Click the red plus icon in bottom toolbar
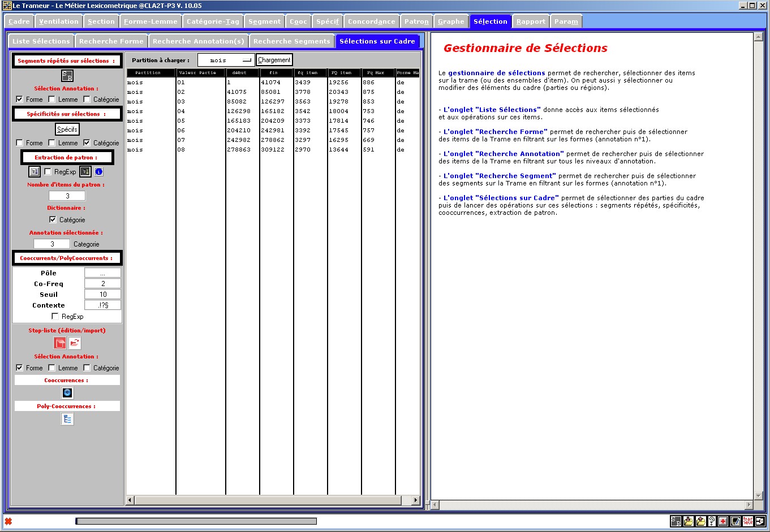This screenshot has width=770, height=532. pyautogui.click(x=723, y=521)
